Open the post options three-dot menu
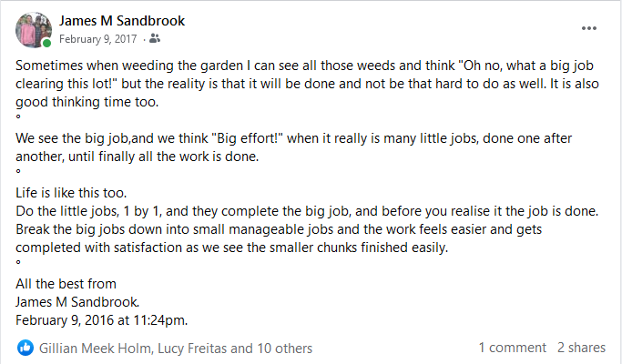The image size is (622, 364). (x=589, y=28)
